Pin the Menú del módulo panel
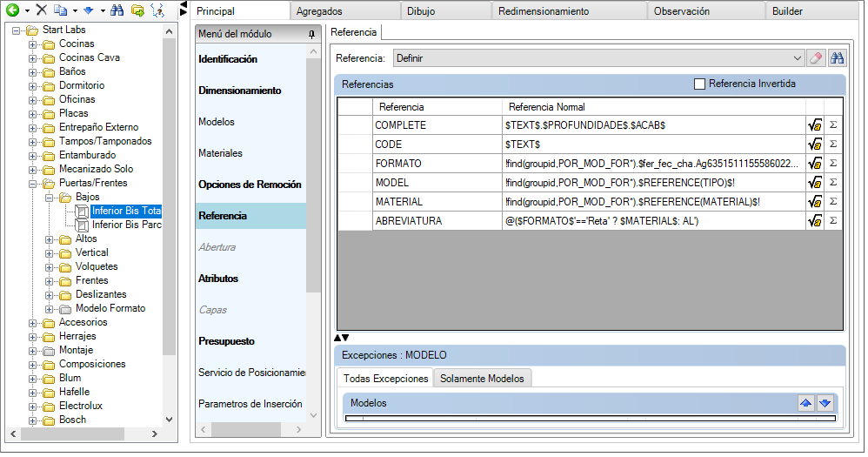Viewport: 868px width, 457px height. pos(312,34)
